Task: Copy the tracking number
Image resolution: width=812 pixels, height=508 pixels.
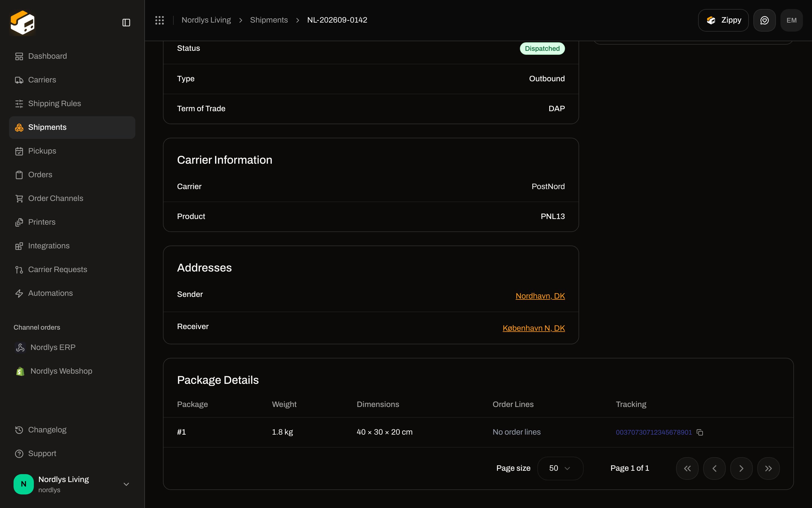Action: [x=700, y=432]
